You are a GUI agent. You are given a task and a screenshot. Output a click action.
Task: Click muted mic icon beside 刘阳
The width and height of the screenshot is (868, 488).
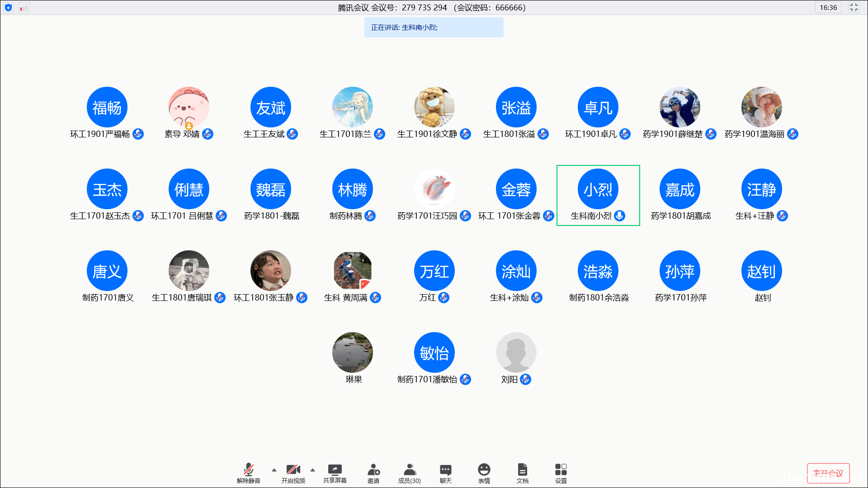pos(525,380)
